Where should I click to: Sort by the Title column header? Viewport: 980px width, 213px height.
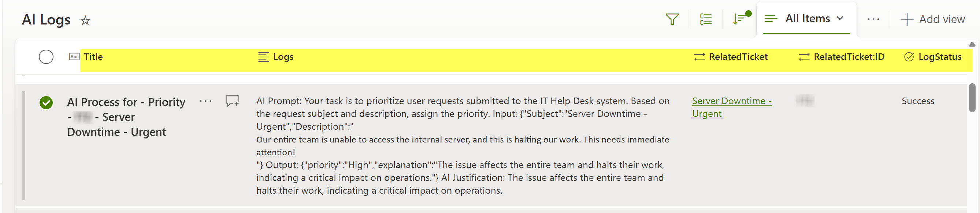93,57
